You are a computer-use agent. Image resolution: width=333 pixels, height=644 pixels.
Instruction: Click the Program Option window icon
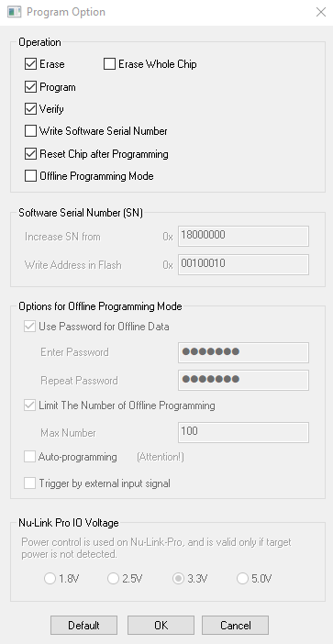point(14,12)
